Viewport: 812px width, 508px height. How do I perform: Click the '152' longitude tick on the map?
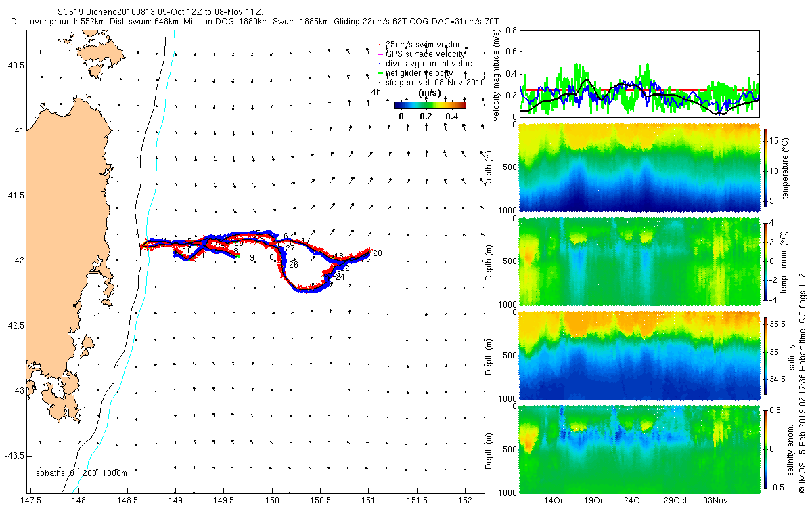click(466, 500)
